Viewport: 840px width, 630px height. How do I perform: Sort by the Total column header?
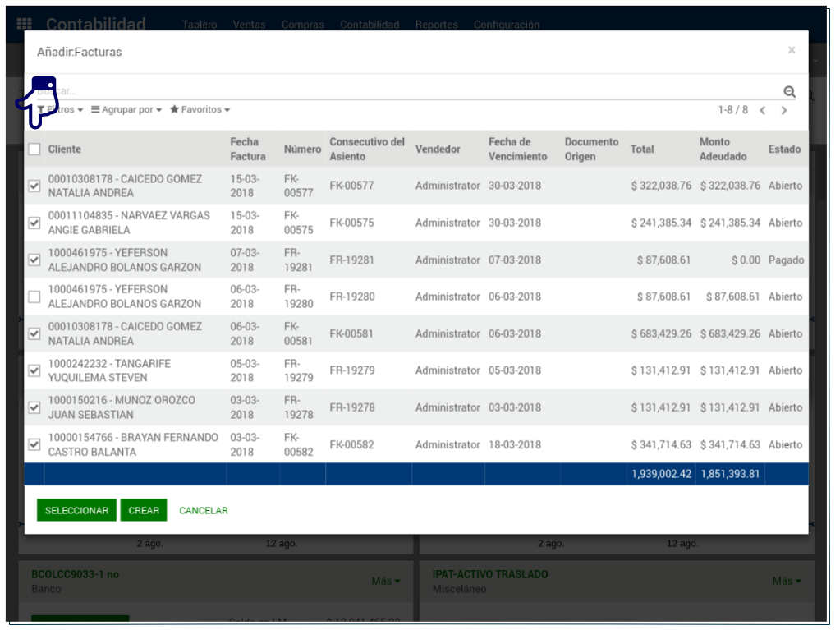point(642,149)
